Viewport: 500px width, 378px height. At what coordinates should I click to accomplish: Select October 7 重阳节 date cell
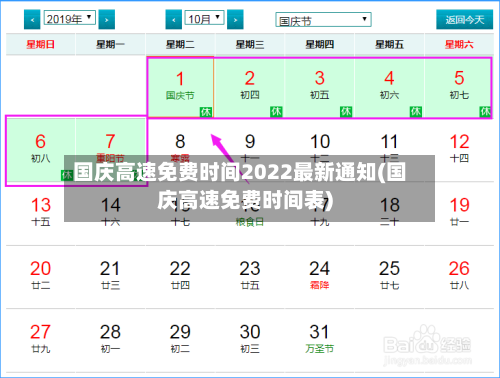click(111, 150)
